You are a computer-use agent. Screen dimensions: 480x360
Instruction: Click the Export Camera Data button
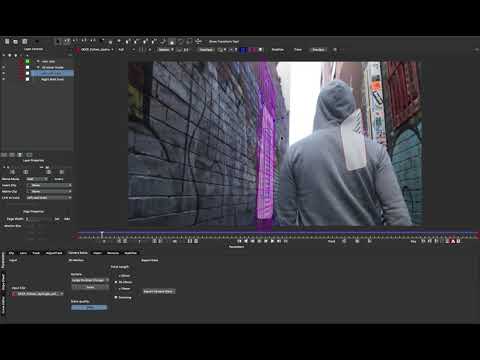pos(159,292)
